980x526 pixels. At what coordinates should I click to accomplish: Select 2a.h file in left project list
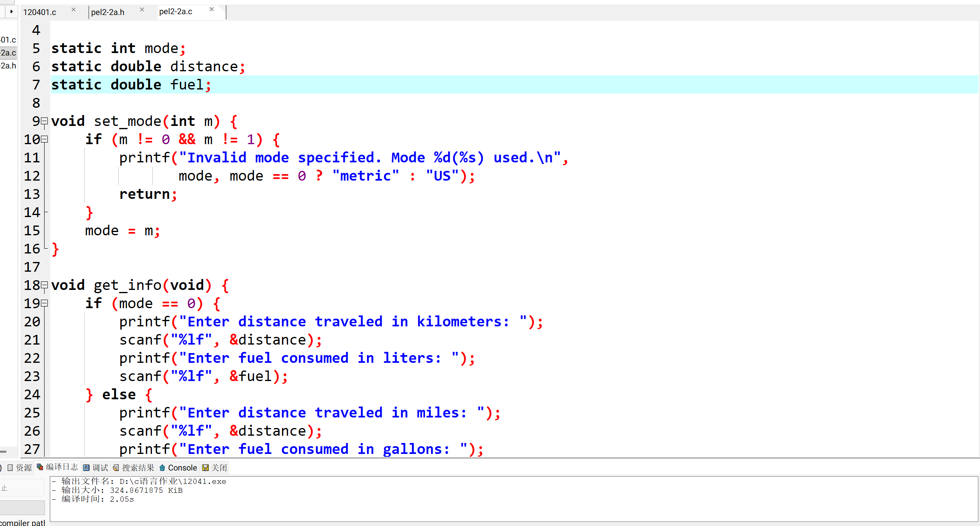click(8, 66)
